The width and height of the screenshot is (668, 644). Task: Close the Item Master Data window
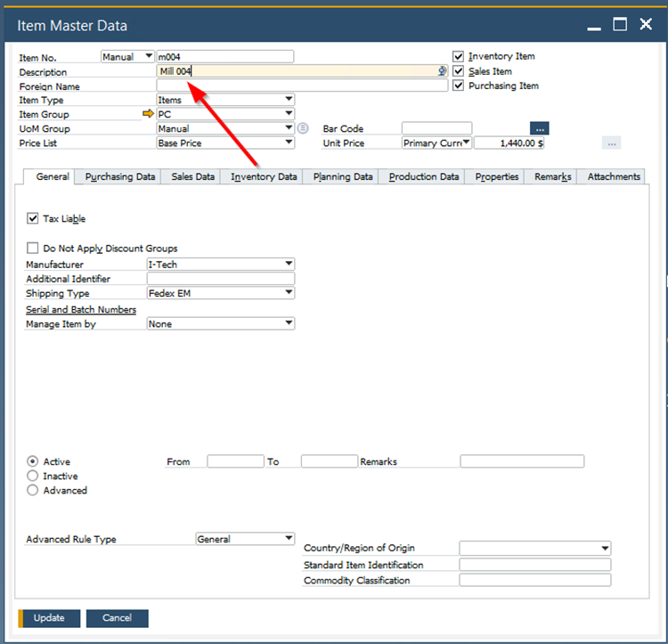tap(646, 24)
